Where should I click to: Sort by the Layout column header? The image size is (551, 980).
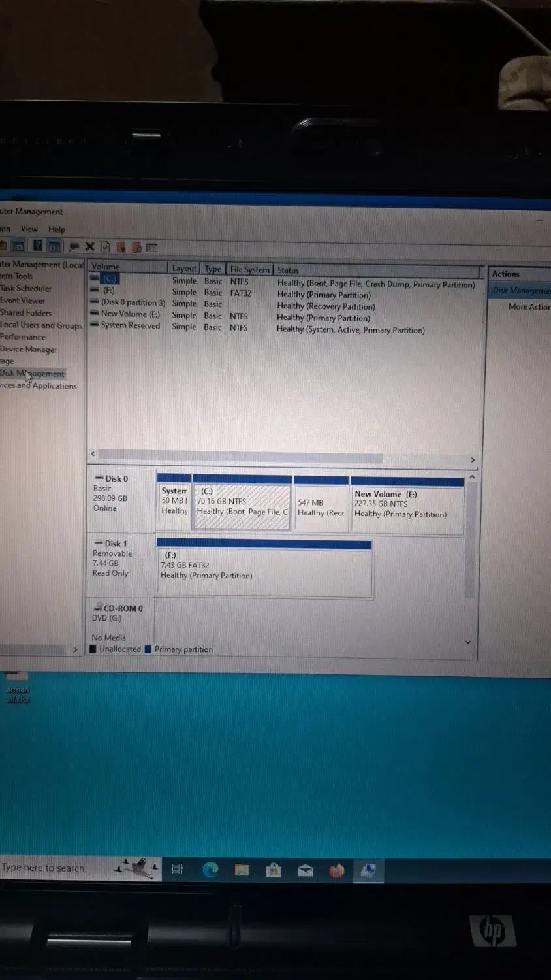click(183, 269)
